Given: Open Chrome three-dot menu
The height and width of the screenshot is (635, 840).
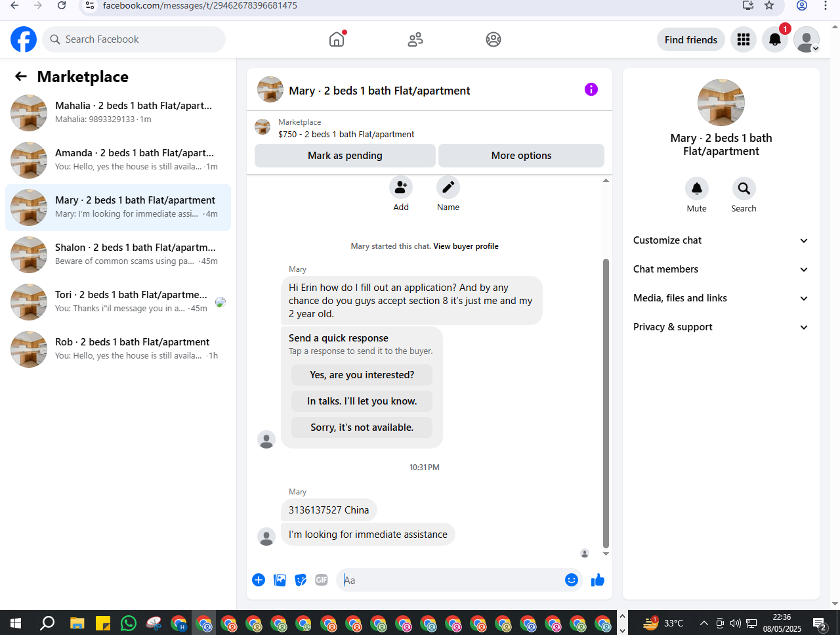Looking at the screenshot, I should tap(826, 5).
